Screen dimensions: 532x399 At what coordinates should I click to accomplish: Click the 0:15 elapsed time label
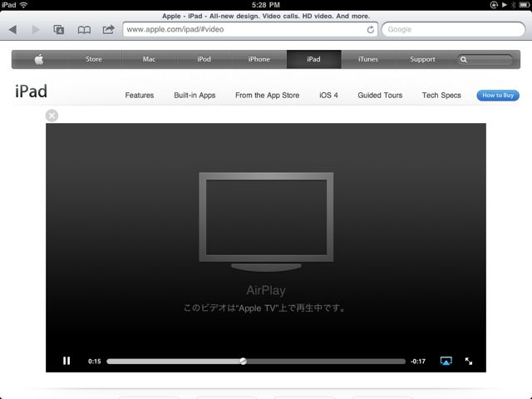[94, 362]
